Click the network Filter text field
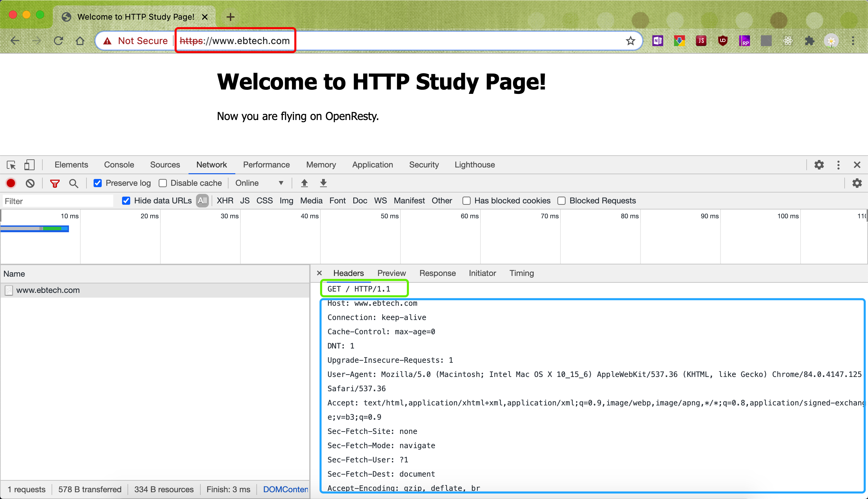Image resolution: width=868 pixels, height=499 pixels. coord(58,201)
